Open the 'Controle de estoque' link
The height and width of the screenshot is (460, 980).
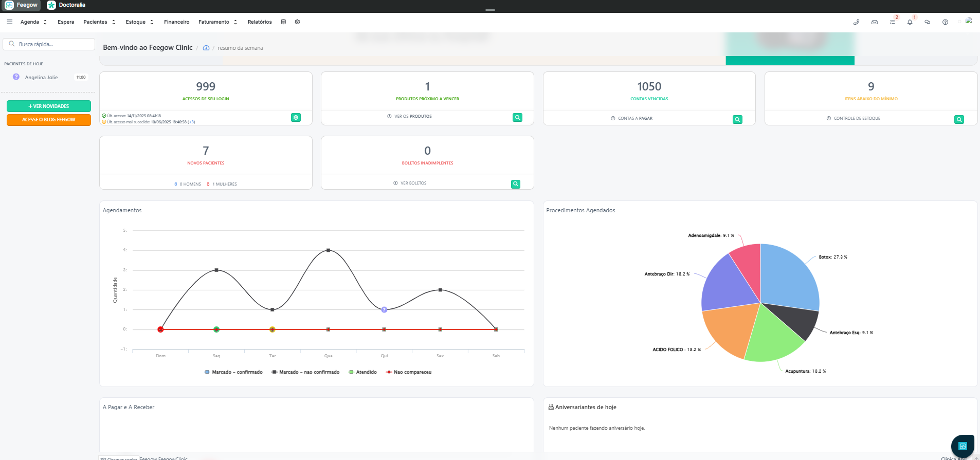854,118
